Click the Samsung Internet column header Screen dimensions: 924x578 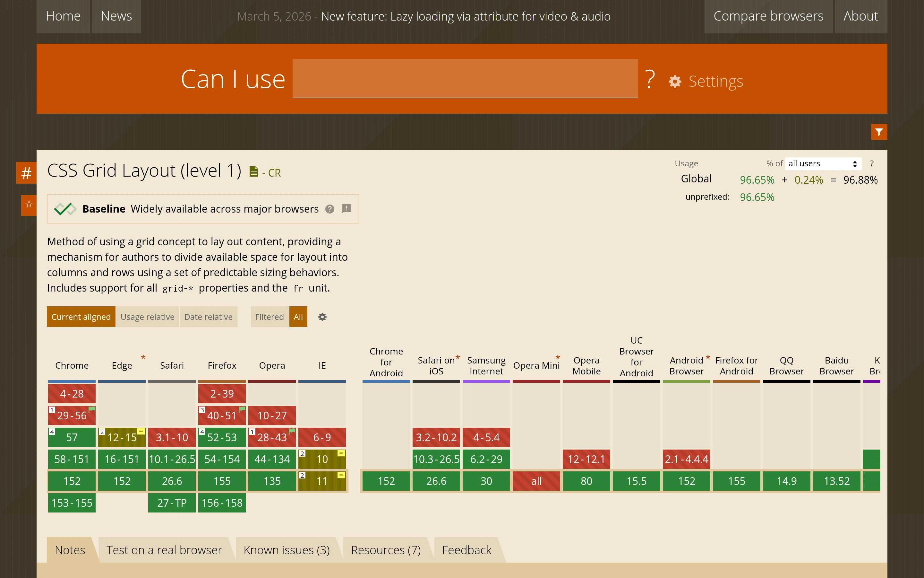(x=486, y=366)
